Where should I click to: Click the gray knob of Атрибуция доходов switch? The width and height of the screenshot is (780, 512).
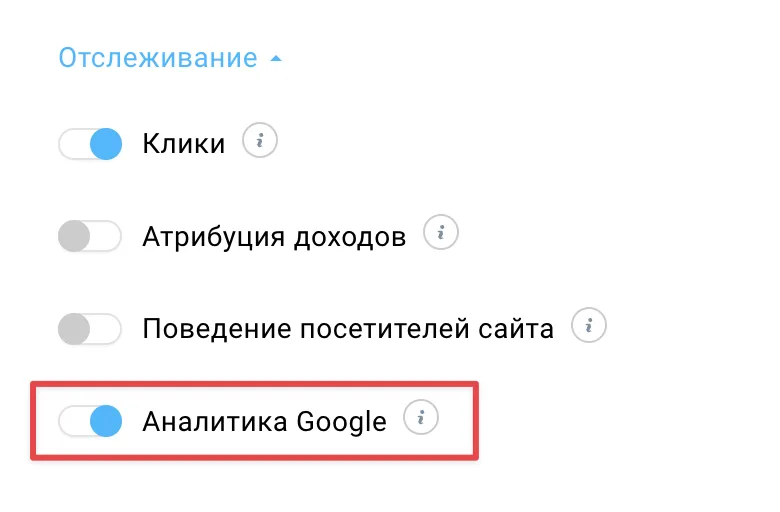click(x=74, y=236)
